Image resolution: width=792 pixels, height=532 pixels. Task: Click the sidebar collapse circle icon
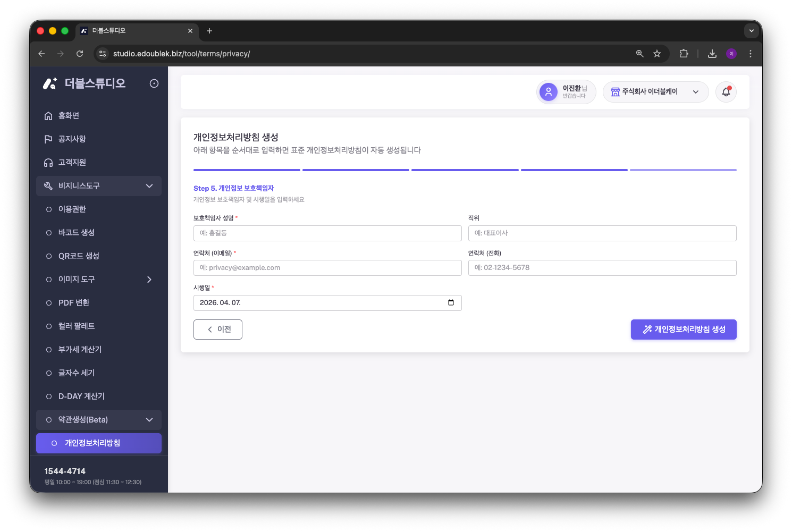(x=154, y=83)
